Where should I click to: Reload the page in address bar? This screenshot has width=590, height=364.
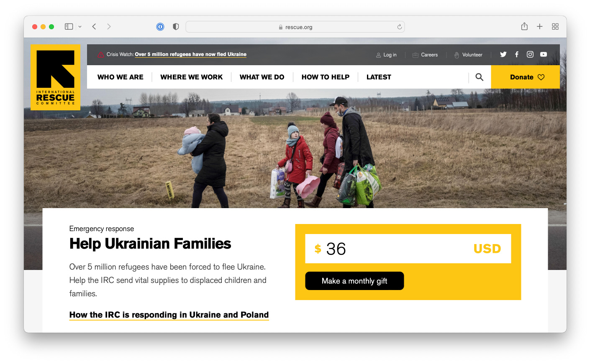400,27
